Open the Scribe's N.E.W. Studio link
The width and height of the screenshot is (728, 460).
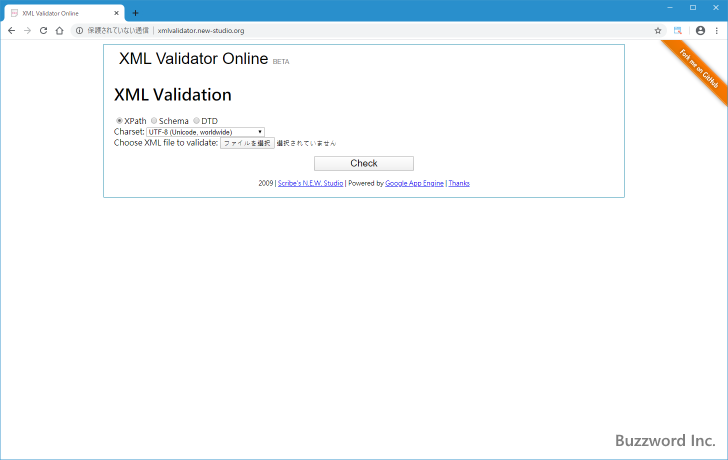310,184
